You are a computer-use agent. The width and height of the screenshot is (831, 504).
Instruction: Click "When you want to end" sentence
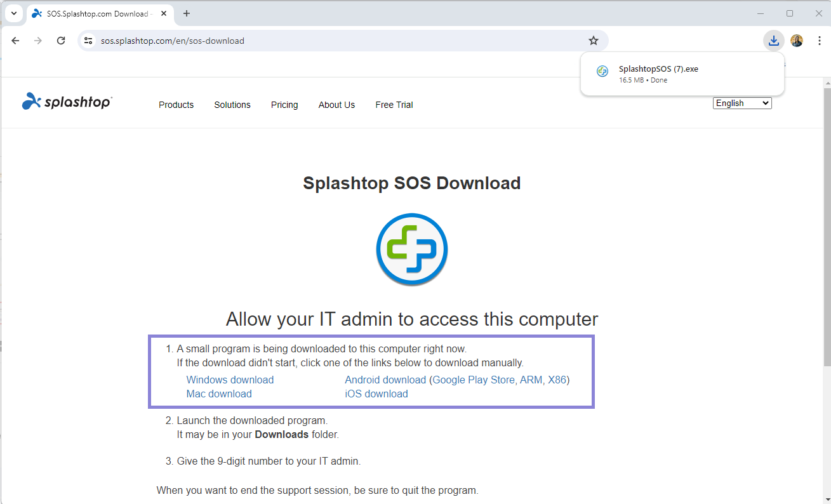click(x=317, y=491)
